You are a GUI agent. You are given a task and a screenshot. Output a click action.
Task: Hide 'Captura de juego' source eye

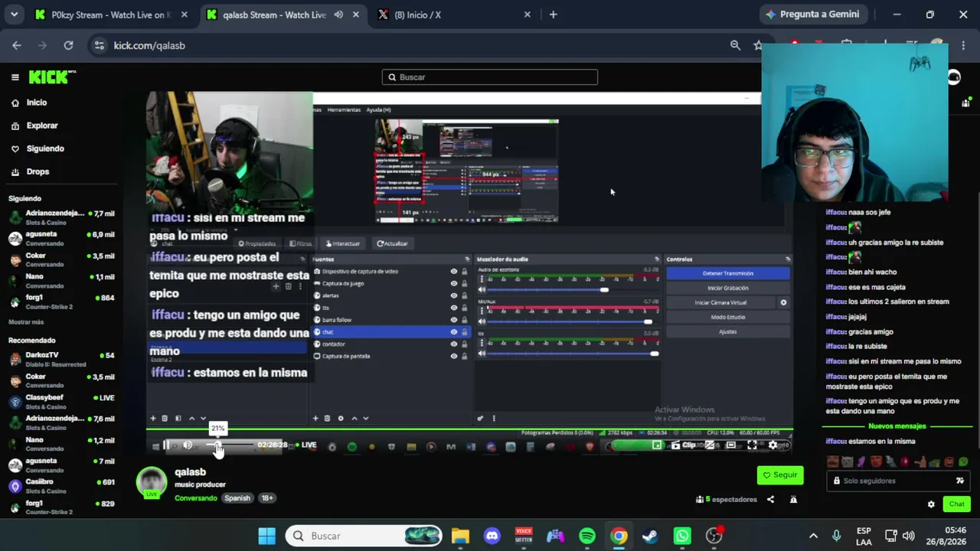coord(454,284)
